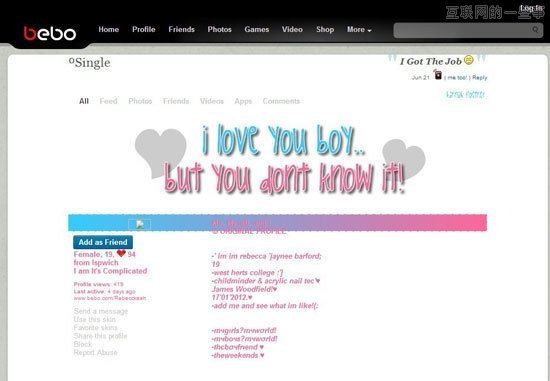Go to Home in top navigation
The height and width of the screenshot is (381, 550).
tap(108, 29)
